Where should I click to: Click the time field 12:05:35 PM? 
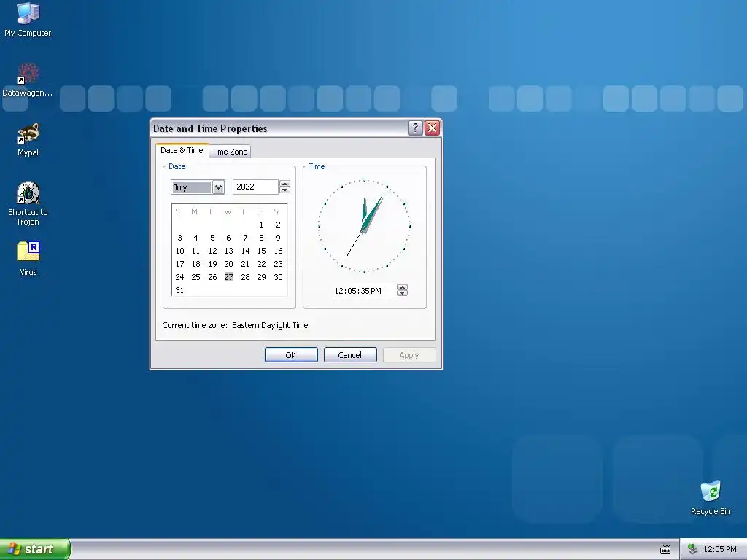(363, 291)
